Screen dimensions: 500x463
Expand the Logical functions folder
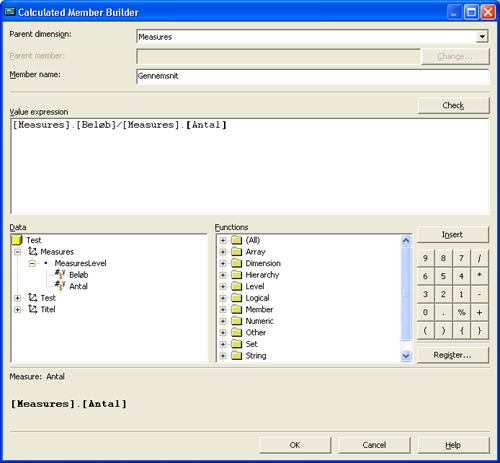coord(223,298)
